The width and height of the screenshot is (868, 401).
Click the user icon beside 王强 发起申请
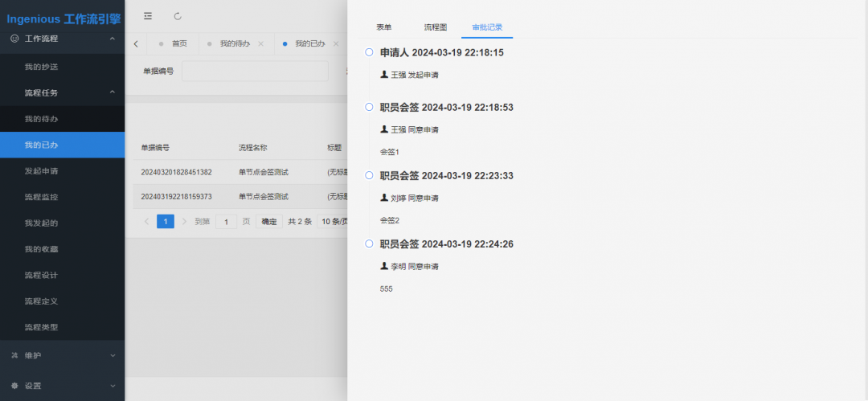point(384,74)
